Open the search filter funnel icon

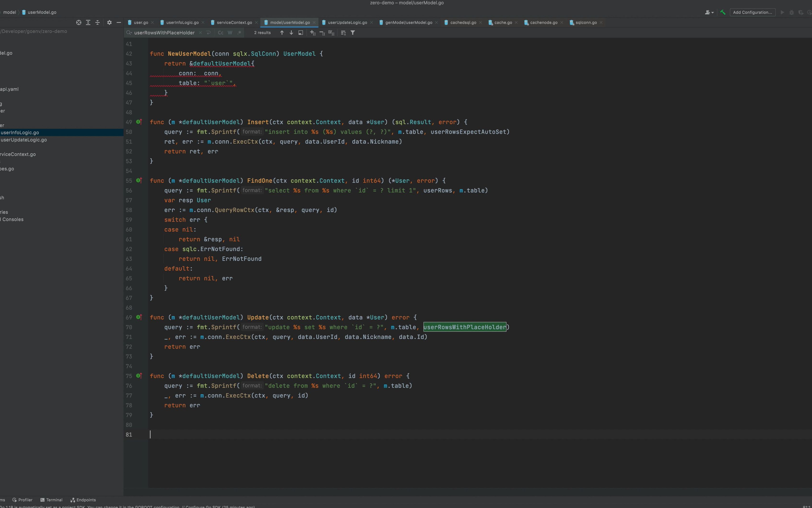click(353, 33)
